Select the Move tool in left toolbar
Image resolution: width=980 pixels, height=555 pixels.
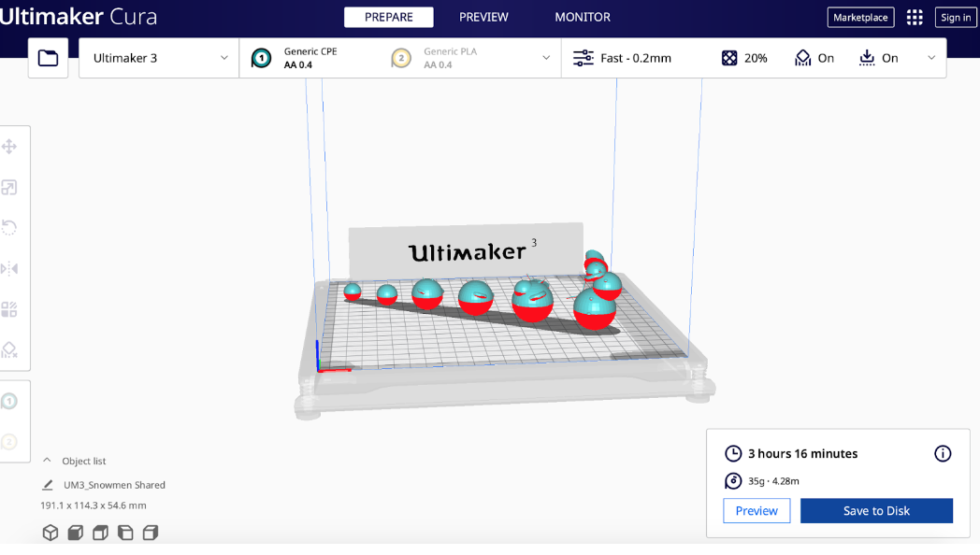tap(9, 148)
